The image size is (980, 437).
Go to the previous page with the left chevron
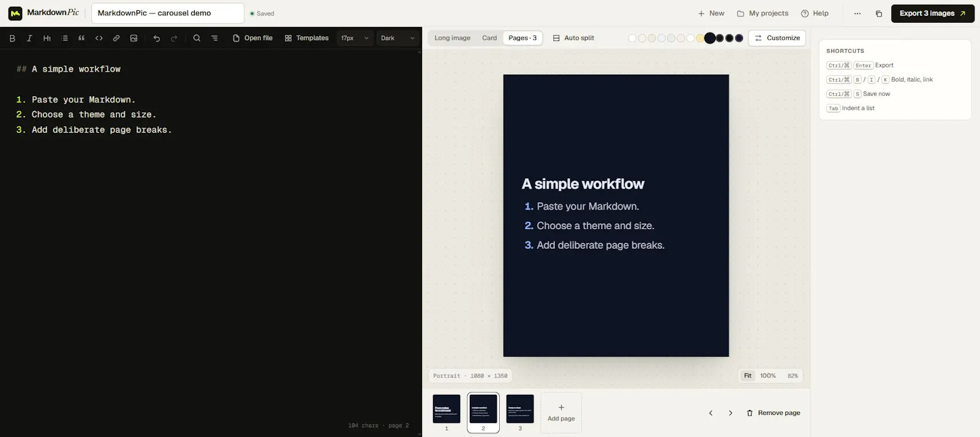(710, 413)
